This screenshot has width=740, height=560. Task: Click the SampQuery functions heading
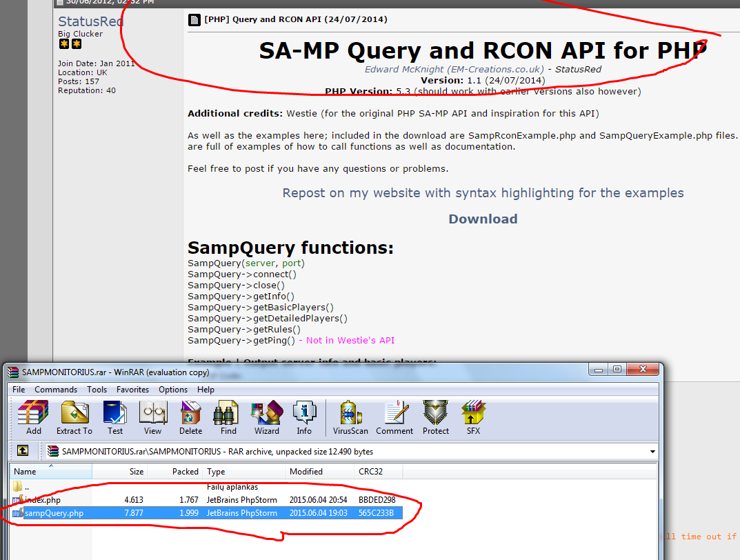(x=290, y=248)
